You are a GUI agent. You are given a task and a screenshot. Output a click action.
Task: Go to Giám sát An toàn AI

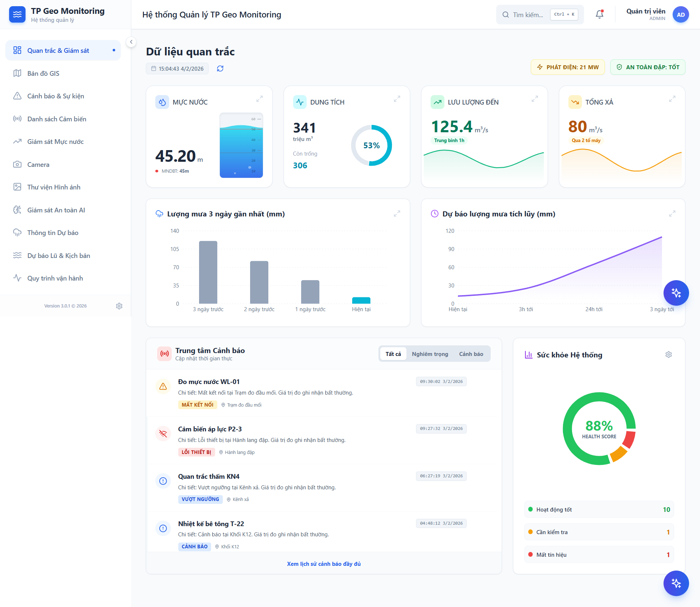pos(56,210)
